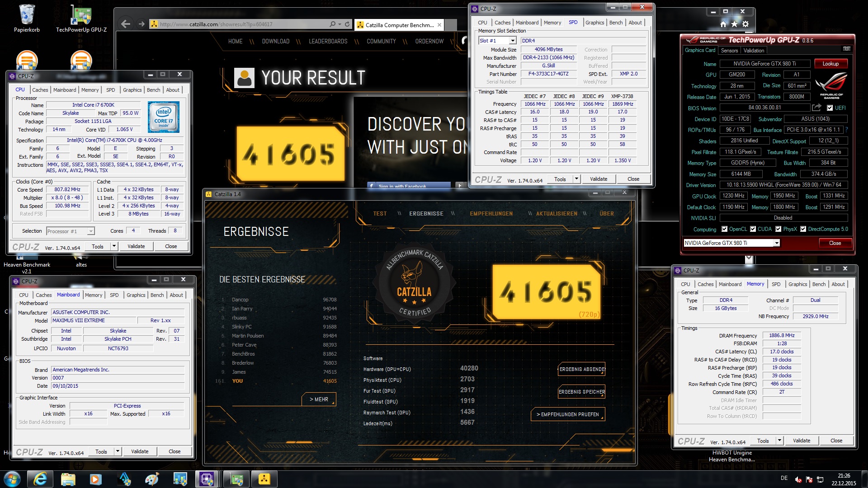The image size is (868, 488).
Task: Click the yellow Catzilla taskbar icon
Action: point(264,479)
